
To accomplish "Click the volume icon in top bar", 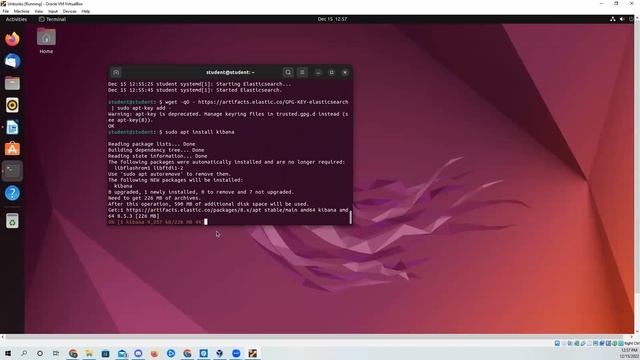I will [622, 19].
